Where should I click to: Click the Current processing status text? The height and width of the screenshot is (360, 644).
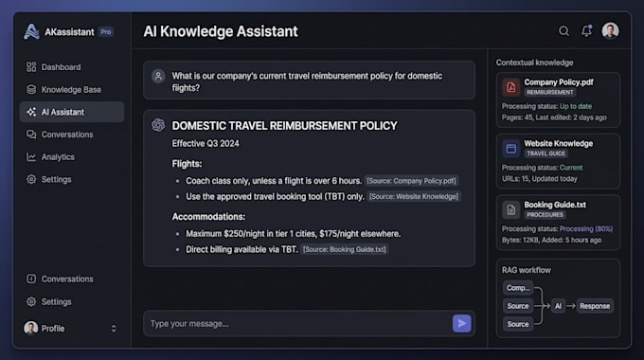pyautogui.click(x=571, y=168)
